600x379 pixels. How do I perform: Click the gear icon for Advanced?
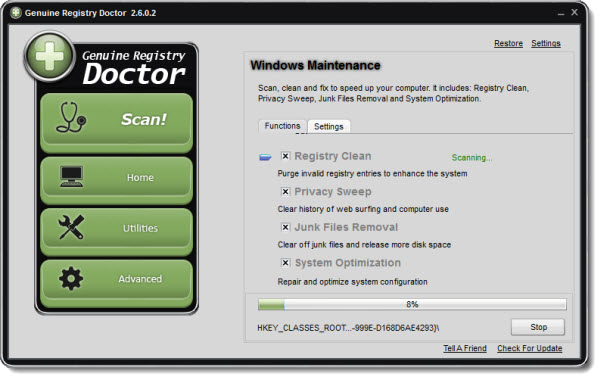tap(71, 278)
